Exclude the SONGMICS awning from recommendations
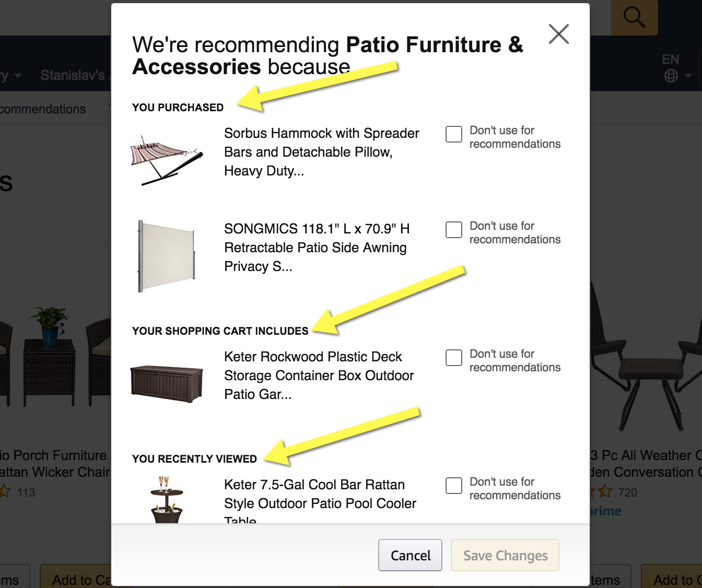702x588 pixels. click(x=453, y=230)
